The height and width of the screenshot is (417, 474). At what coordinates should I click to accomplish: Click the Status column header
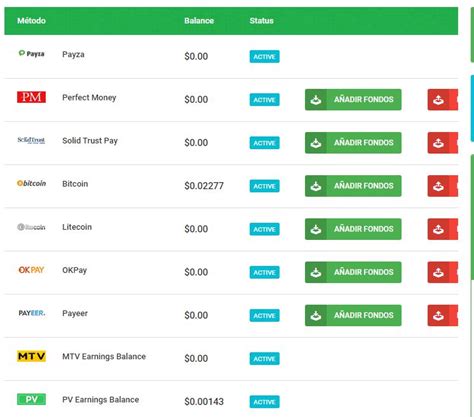261,21
